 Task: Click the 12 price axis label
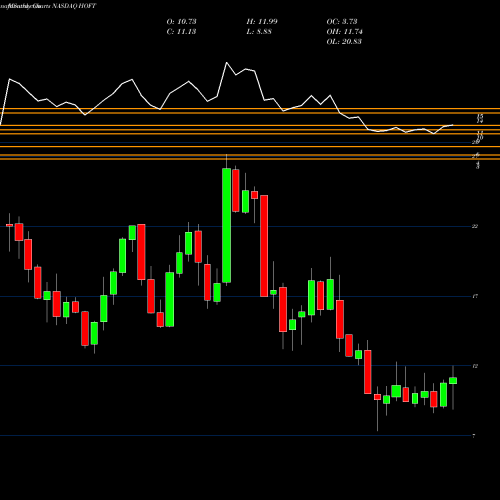tap(475, 366)
